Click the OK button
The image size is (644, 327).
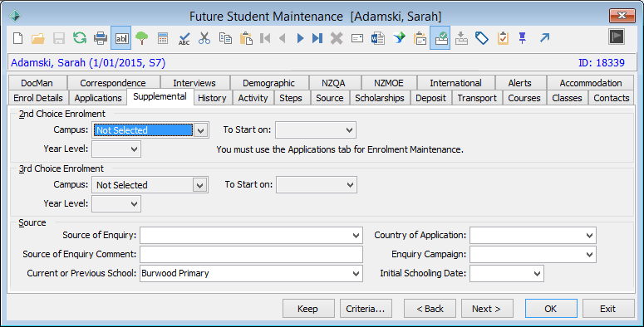pyautogui.click(x=551, y=309)
